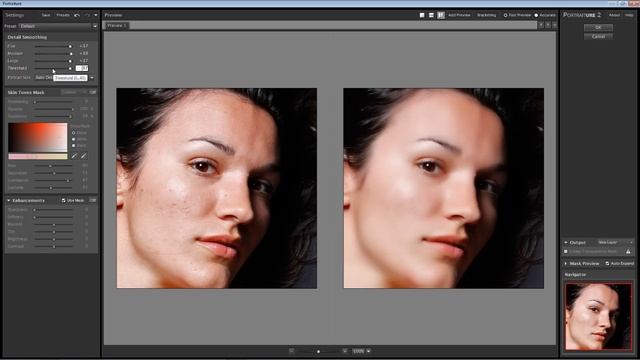Open the Presets menu in Settings header
Viewport: 640px width, 360px height.
(63, 15)
